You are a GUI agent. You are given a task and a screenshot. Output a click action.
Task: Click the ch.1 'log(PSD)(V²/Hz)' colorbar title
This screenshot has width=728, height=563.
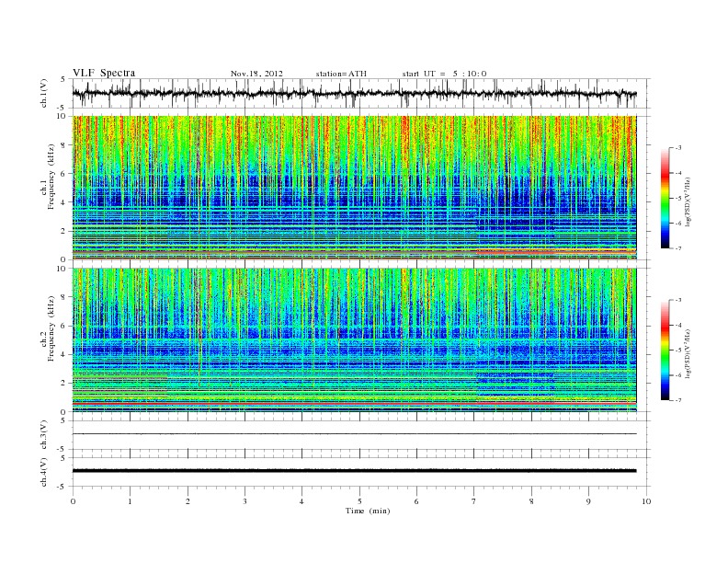pos(688,202)
